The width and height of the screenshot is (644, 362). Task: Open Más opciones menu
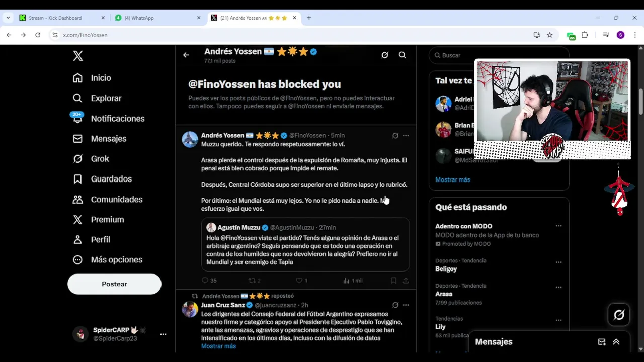[x=108, y=259]
